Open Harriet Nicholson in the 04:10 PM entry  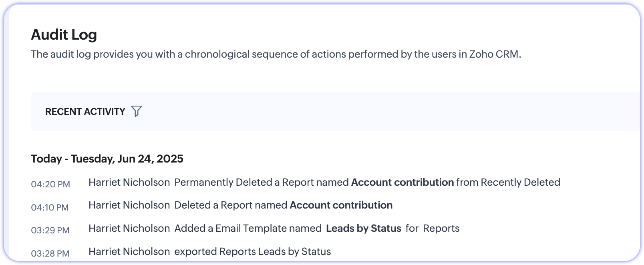(x=129, y=205)
